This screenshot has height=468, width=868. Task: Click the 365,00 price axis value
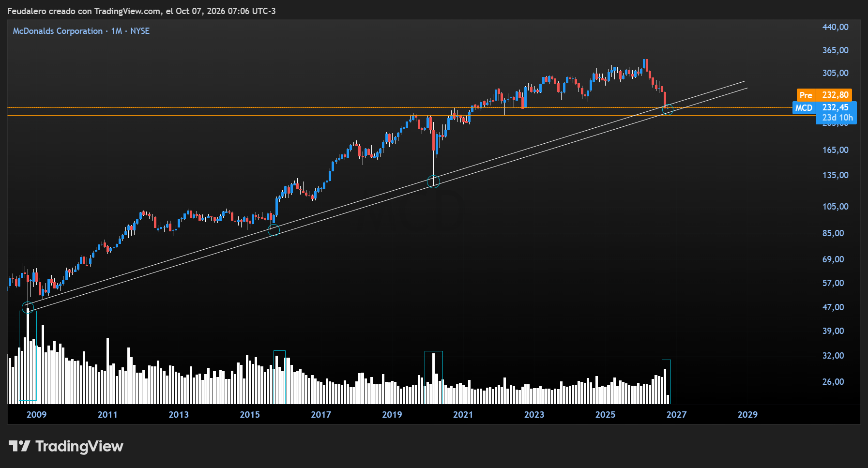point(835,50)
